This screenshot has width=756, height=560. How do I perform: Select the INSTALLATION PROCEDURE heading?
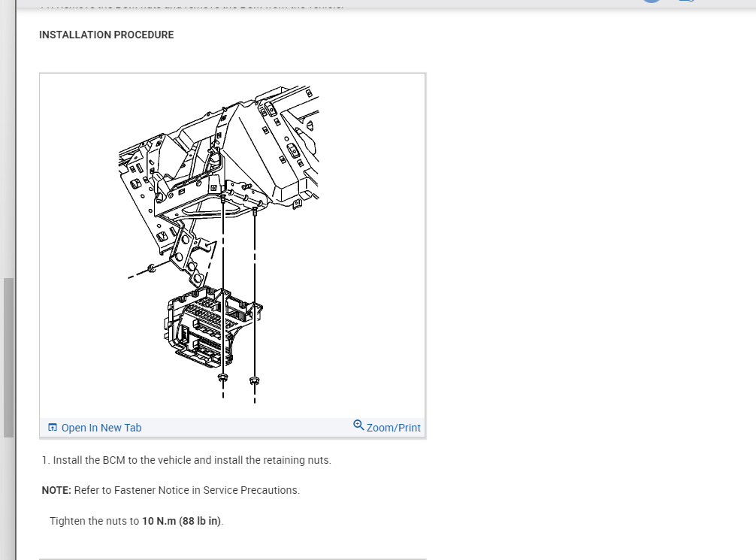tap(107, 35)
